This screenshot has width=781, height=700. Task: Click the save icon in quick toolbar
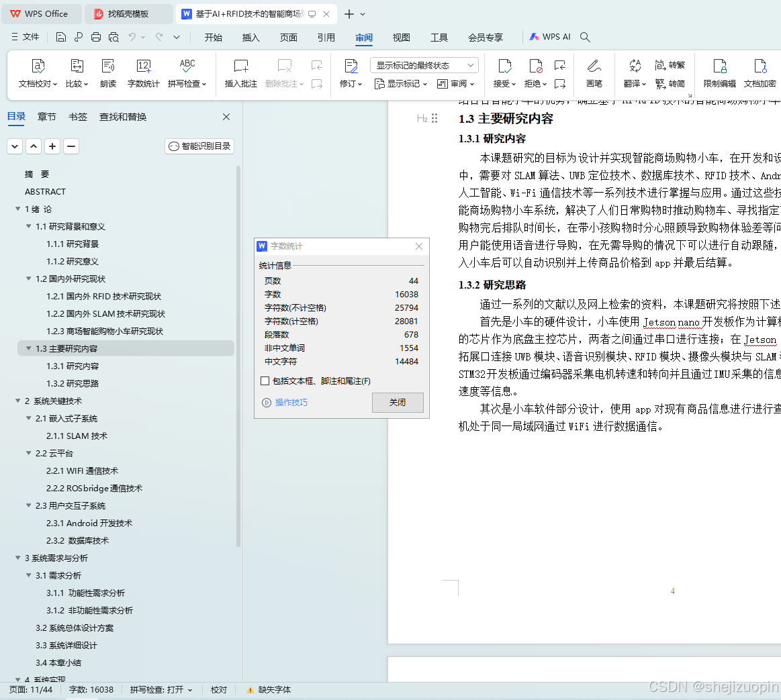click(60, 37)
